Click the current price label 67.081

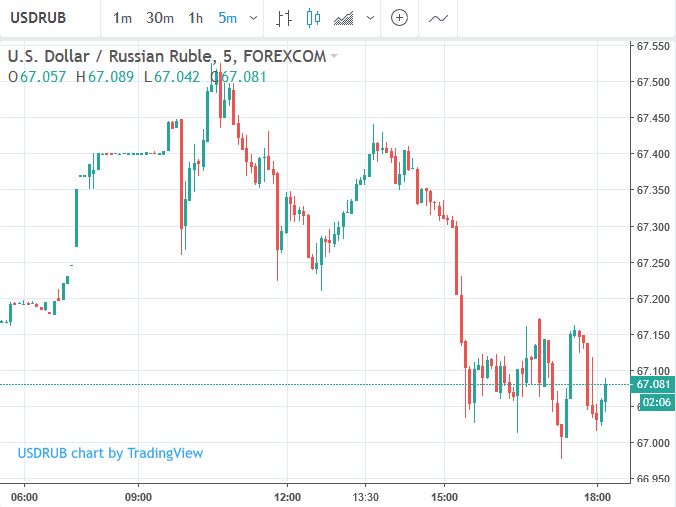[653, 384]
